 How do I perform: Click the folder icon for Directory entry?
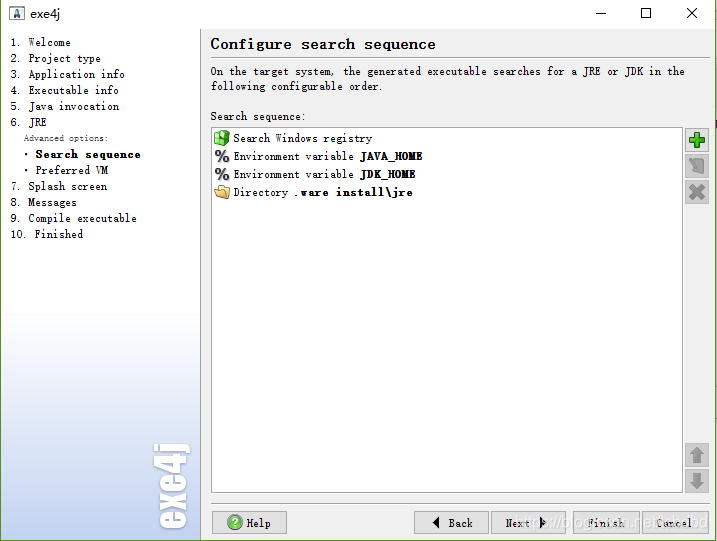pos(222,192)
